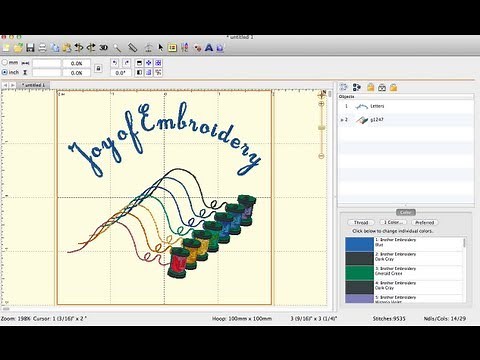480x360 pixels.
Task: Undo the last action with the Undo icon
Action: (79, 48)
